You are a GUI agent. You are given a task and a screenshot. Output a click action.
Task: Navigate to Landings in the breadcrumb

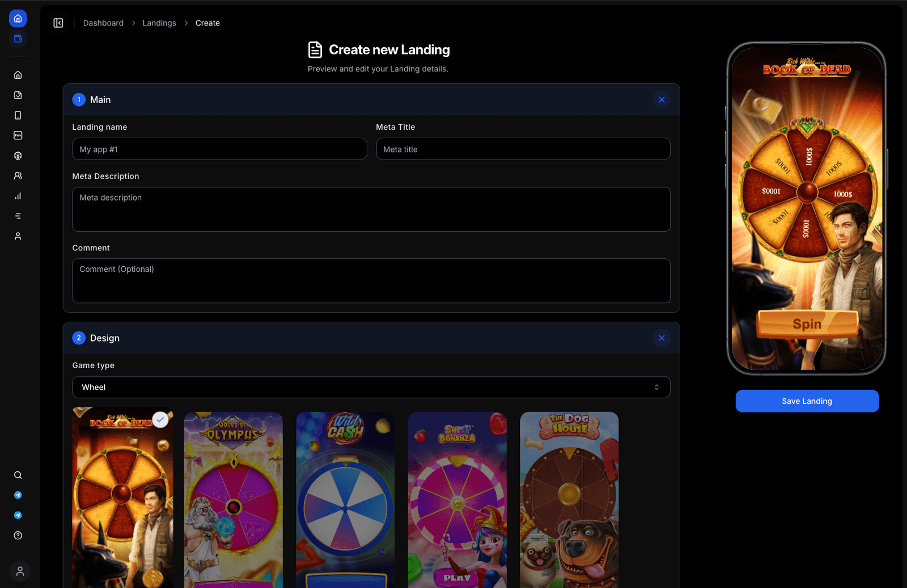(x=159, y=23)
